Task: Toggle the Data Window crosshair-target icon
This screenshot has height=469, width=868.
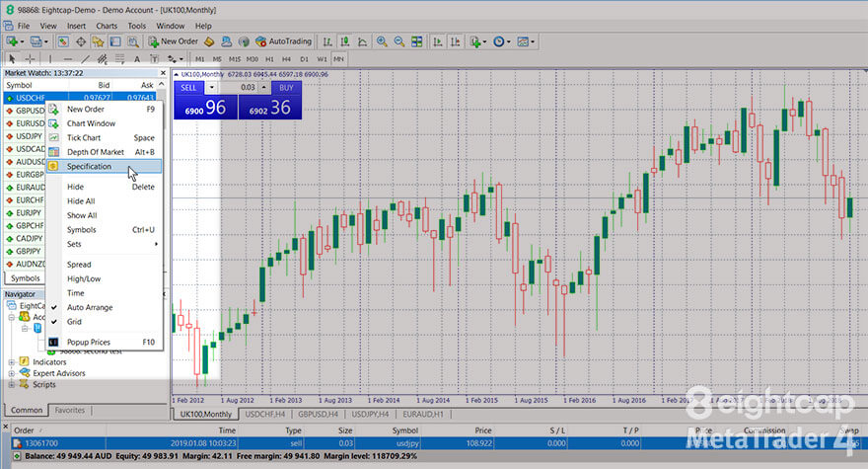Action: point(80,41)
